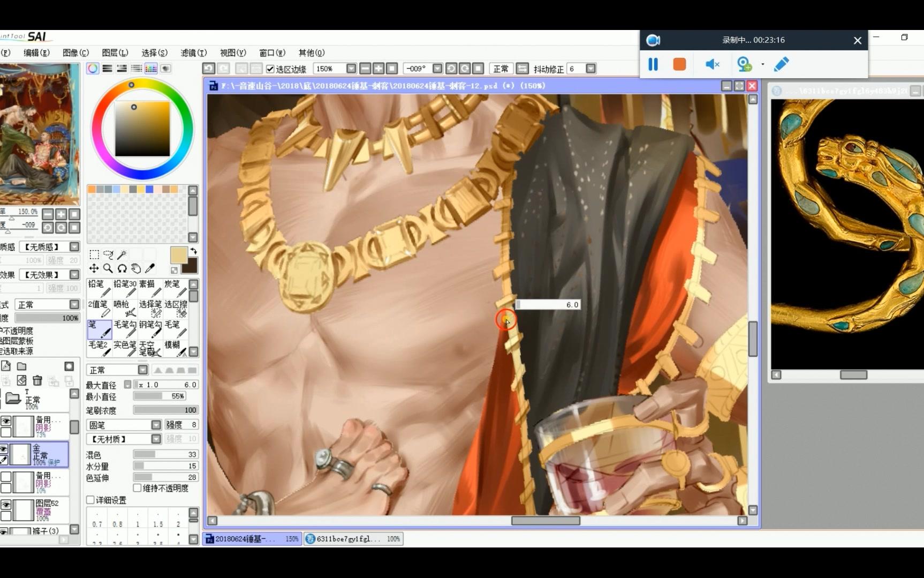Viewport: 924px width, 578px height.
Task: Choose the 选区擦 selection eraser tool
Action: tap(176, 308)
